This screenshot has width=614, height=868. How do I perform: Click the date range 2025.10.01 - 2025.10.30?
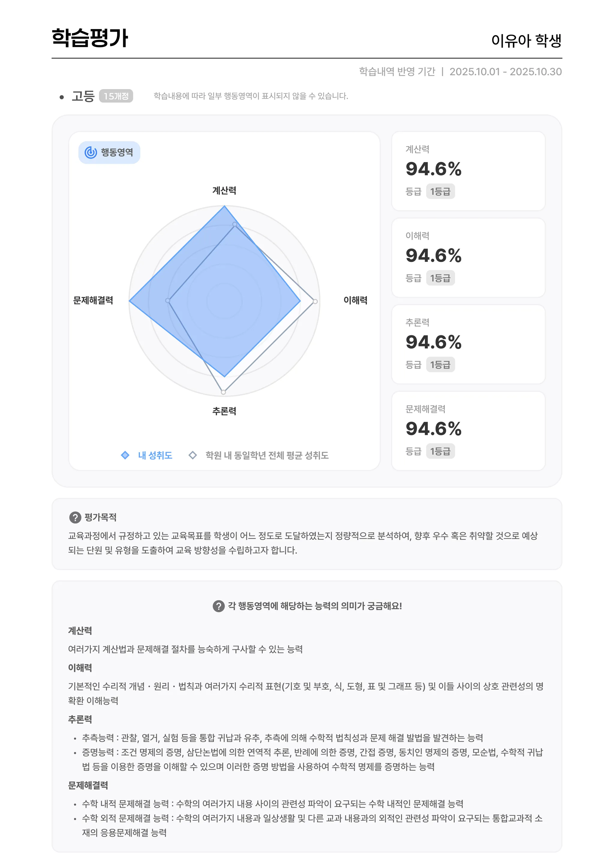tap(505, 72)
